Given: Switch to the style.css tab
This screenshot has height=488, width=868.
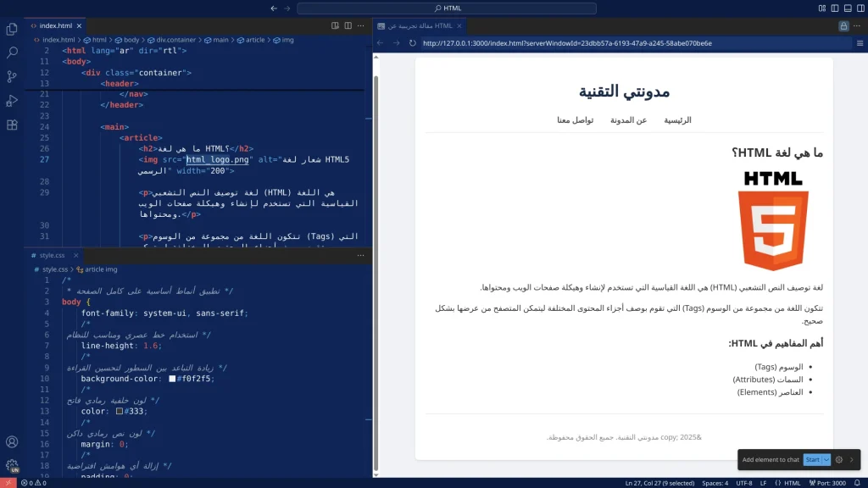Looking at the screenshot, I should click(x=52, y=255).
